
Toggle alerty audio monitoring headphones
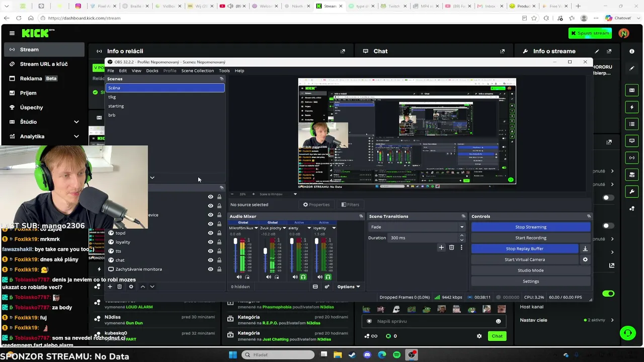[303, 277]
